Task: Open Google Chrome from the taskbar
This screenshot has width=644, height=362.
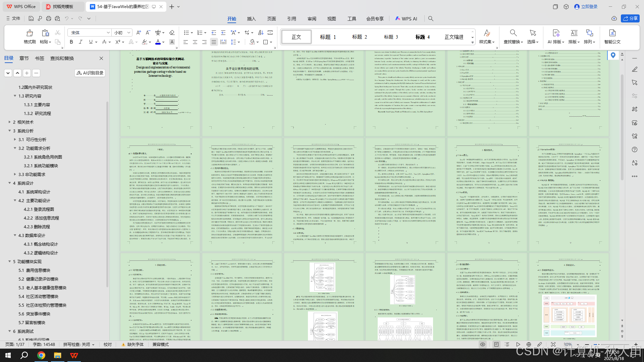Action: (41, 355)
